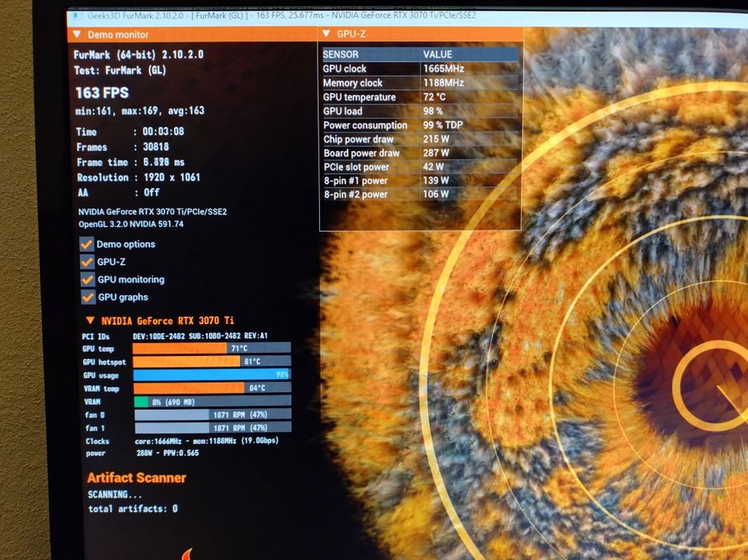Collapse the GPU-Z panel triangle
Image resolution: width=748 pixels, height=560 pixels.
(326, 34)
